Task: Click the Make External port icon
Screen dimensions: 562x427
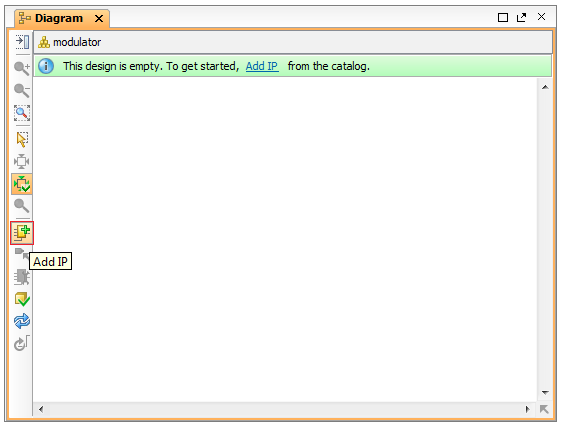Action: pos(21,253)
